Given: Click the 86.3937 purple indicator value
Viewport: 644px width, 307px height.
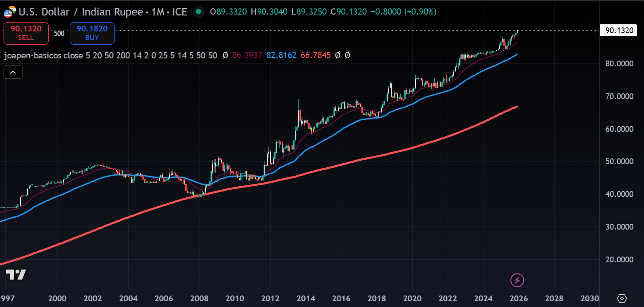Looking at the screenshot, I should [247, 55].
